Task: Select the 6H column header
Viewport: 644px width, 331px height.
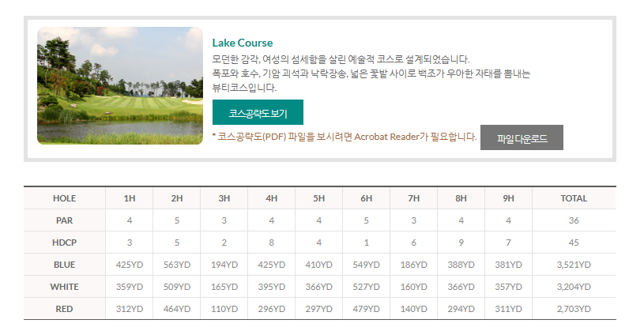Action: click(367, 198)
